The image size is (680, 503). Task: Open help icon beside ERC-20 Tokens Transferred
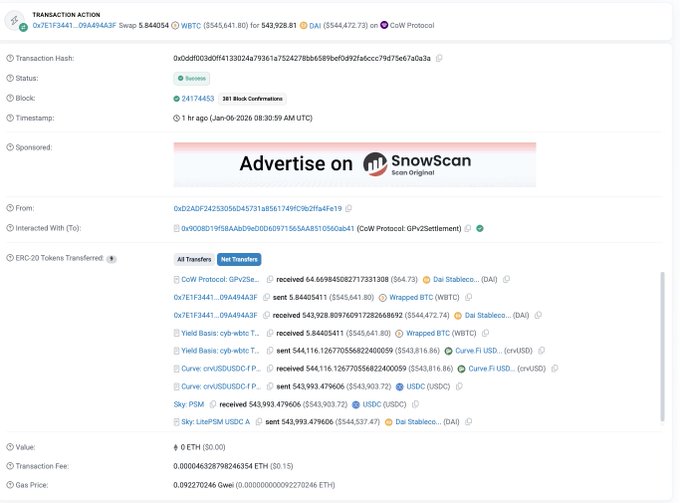click(x=10, y=258)
